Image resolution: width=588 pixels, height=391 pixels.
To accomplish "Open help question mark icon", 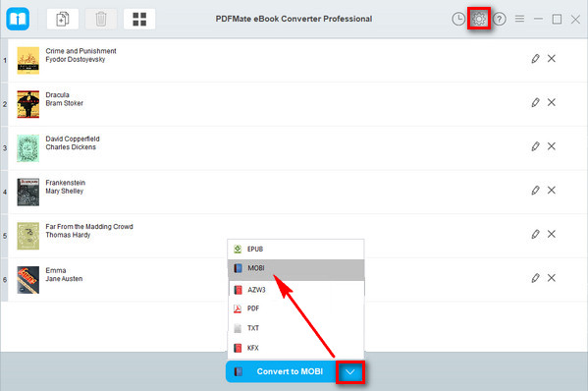I will coord(499,19).
